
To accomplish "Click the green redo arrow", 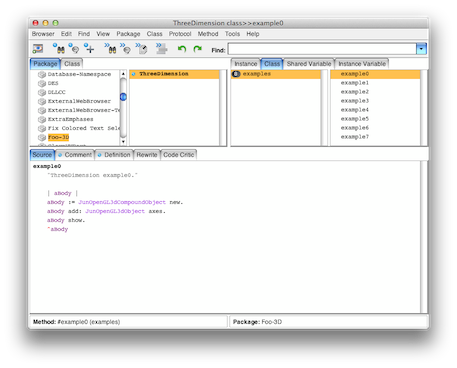I will [x=198, y=49].
